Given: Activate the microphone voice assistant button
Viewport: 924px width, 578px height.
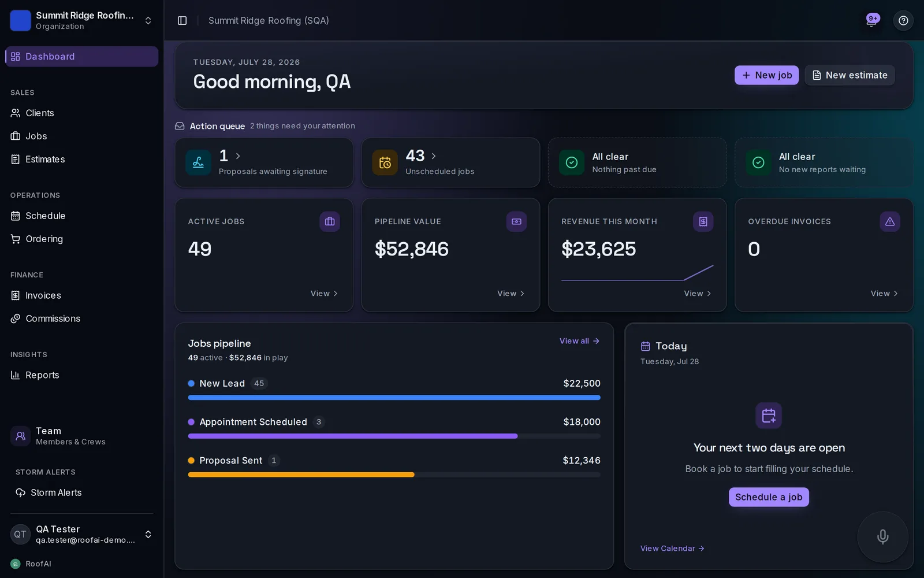Looking at the screenshot, I should (882, 536).
